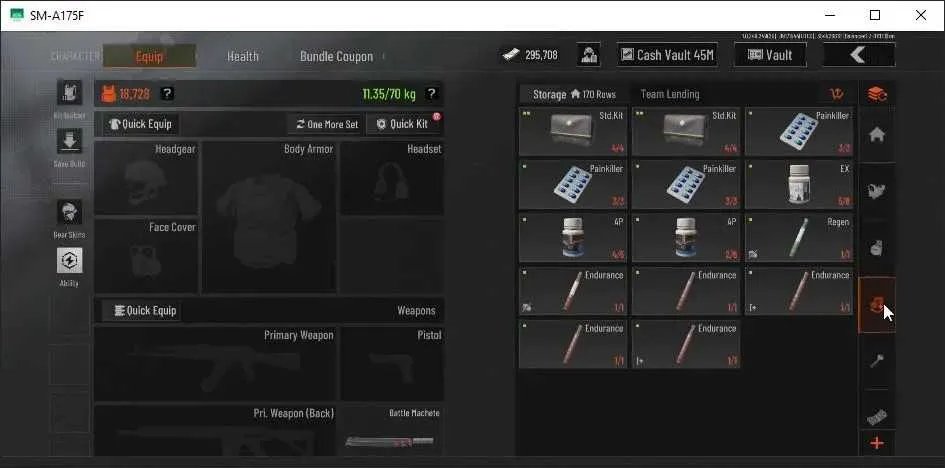Viewport: 945px width, 468px height.
Task: Click the 11.35/70 kg weight text
Action: pyautogui.click(x=389, y=94)
